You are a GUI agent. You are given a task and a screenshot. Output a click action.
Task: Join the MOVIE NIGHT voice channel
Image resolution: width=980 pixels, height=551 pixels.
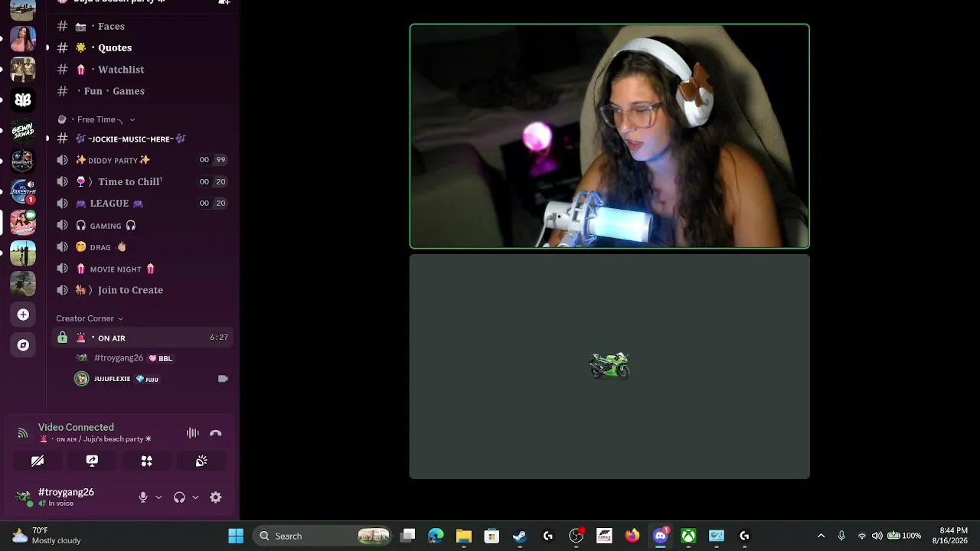(142, 269)
